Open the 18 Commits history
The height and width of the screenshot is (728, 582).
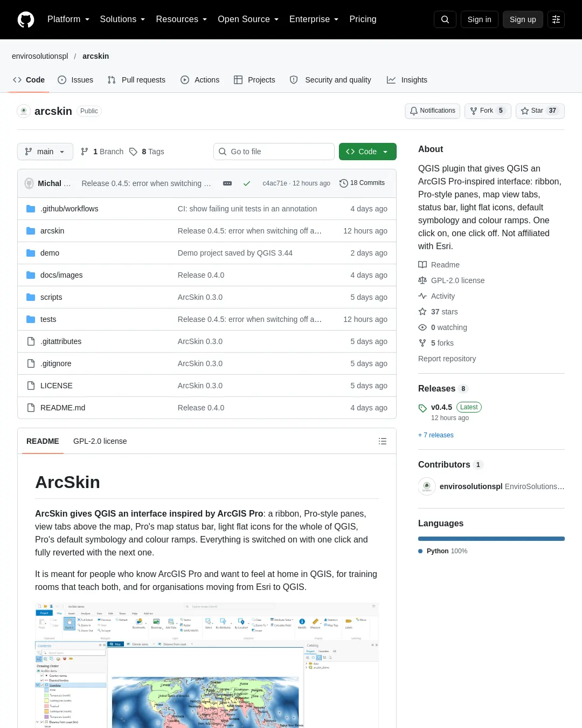click(362, 183)
